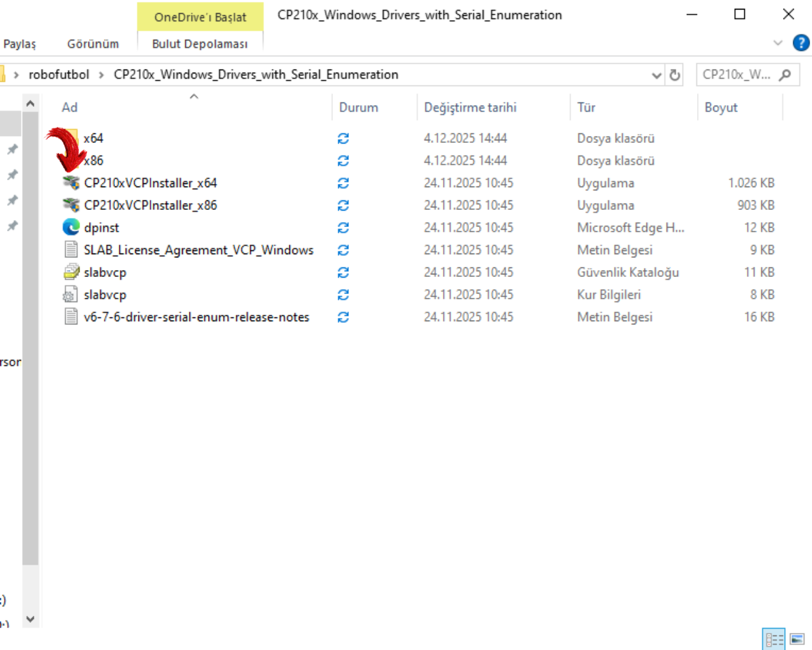The image size is (812, 650).
Task: Open the Bulut Depolaması tab
Action: (200, 44)
